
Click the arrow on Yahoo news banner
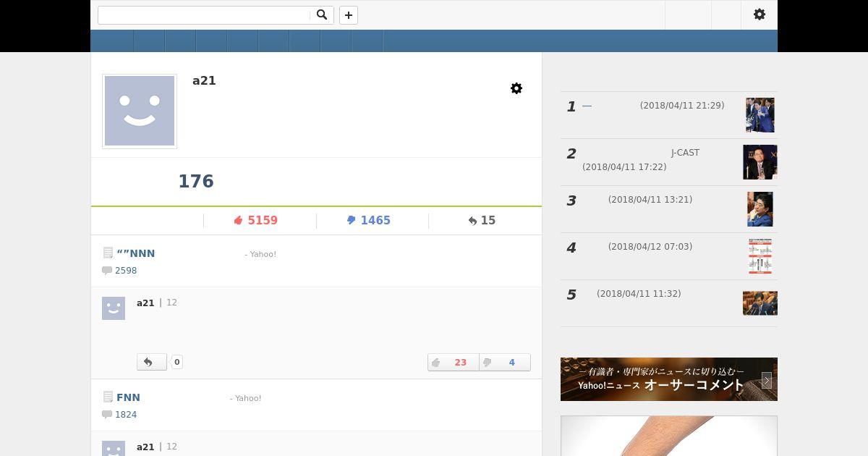[767, 380]
